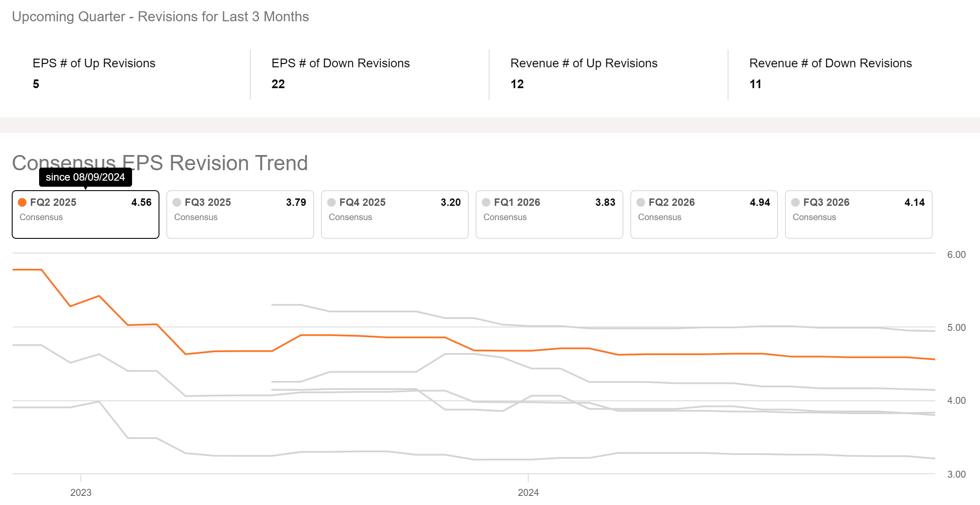Click the gray FQ2 2026 dot indicator
Screen dimensions: 980x505
point(641,202)
